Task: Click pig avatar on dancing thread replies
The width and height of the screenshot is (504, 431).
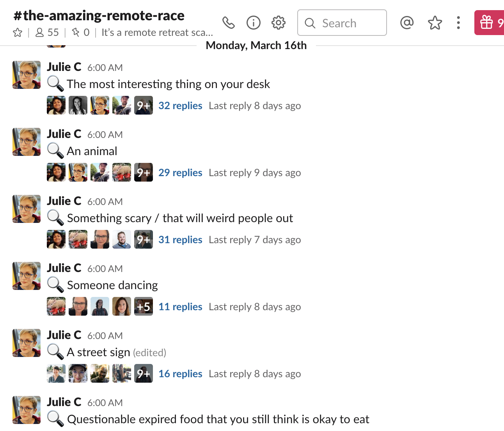Action: coord(56,306)
